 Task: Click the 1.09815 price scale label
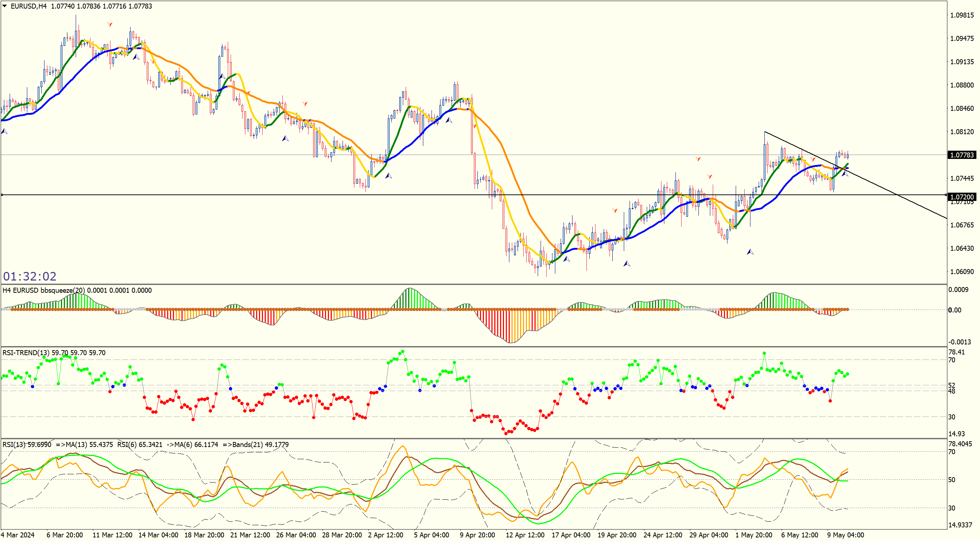[x=962, y=15]
